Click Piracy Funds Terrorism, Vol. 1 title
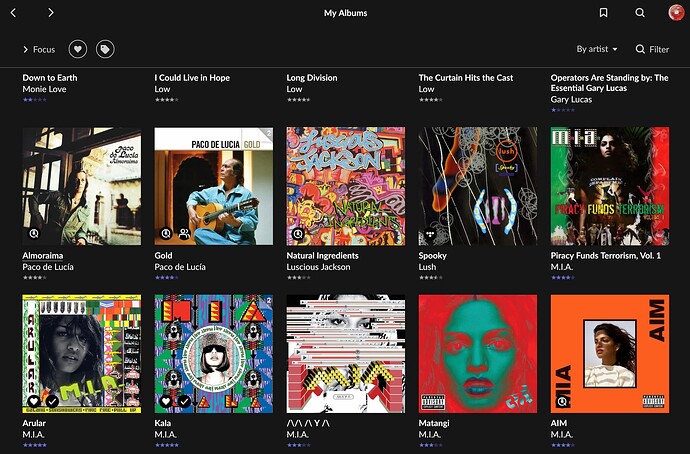 pyautogui.click(x=606, y=256)
